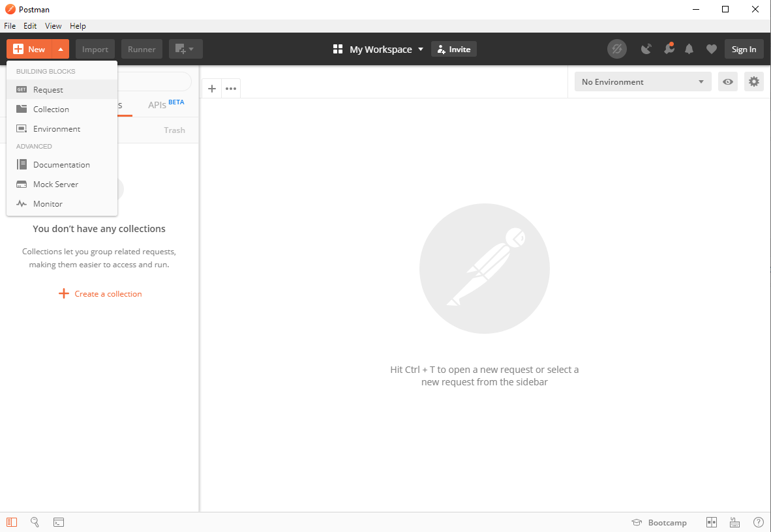771x532 pixels.
Task: Click the environment quick look eye icon
Action: click(x=728, y=81)
